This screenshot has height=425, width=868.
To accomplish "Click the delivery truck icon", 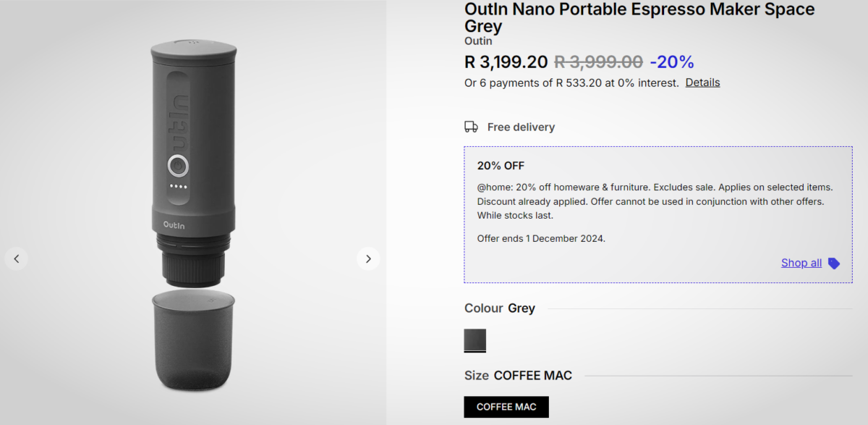I will click(x=471, y=127).
